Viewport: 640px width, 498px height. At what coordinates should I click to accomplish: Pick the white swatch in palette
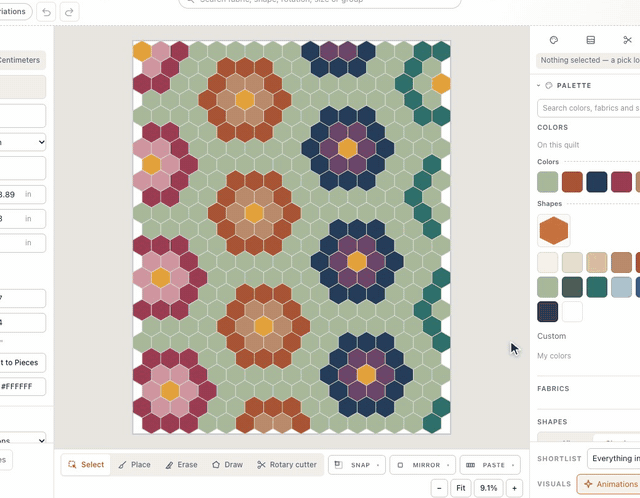572,312
